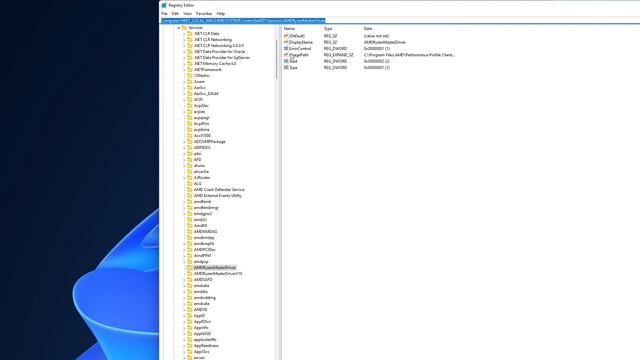Screen dimensions: 640x360
Task: Expand the AppID key
Action: tap(184, 316)
